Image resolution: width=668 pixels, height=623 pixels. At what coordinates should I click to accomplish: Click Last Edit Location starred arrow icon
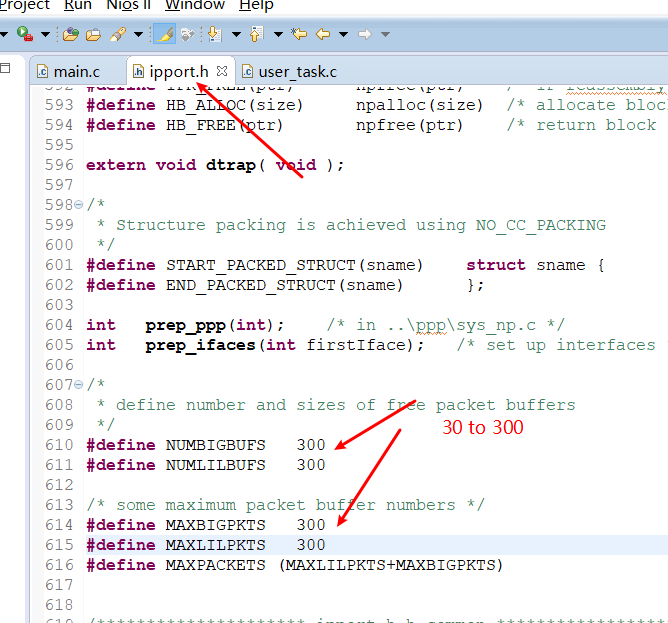299,34
